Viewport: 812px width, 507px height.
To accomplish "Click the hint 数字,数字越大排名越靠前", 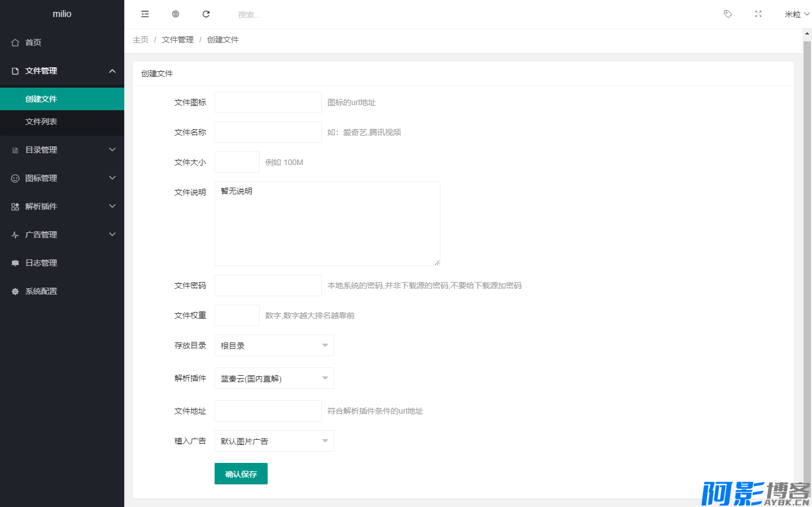I will 310,315.
